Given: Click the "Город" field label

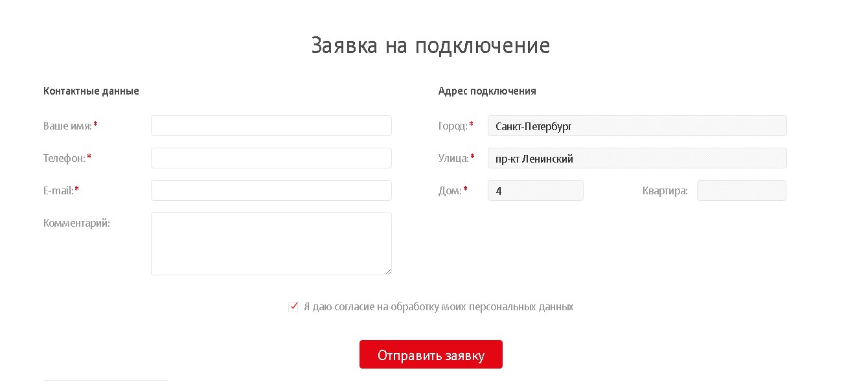Looking at the screenshot, I should click(453, 126).
